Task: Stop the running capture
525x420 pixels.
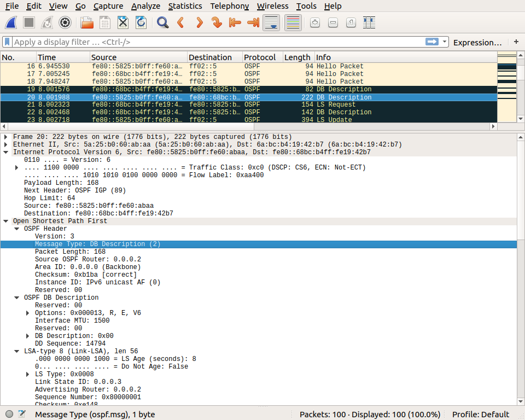Action: (29, 23)
